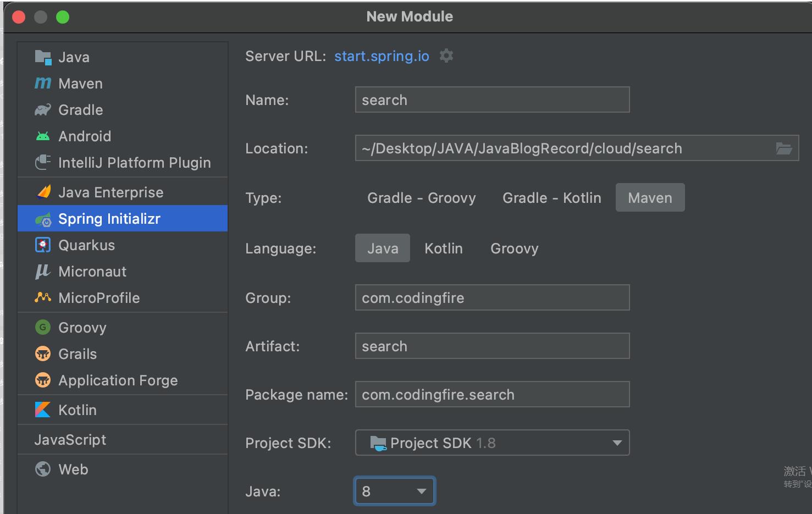This screenshot has width=812, height=514.
Task: Click the Application Forge icon
Action: pos(43,380)
